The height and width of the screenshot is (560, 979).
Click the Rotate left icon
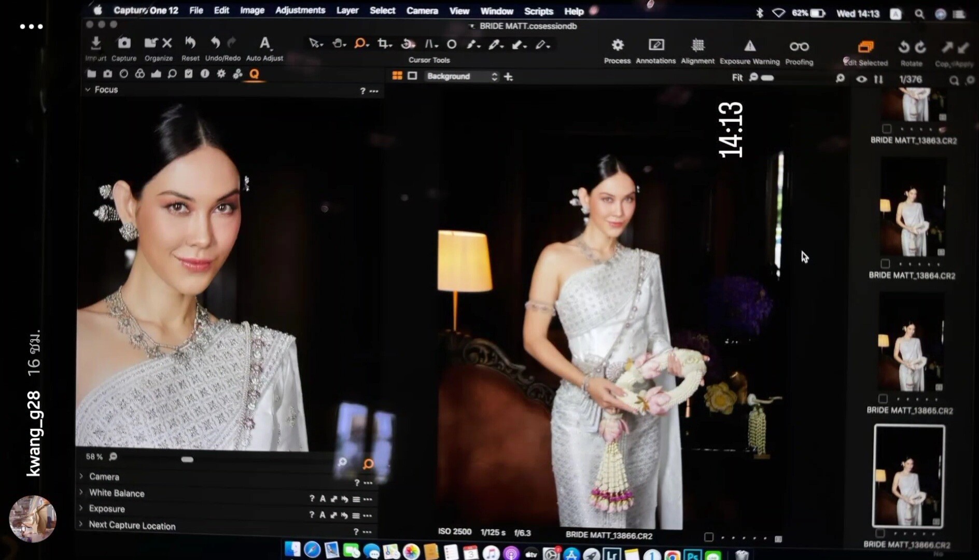(904, 47)
